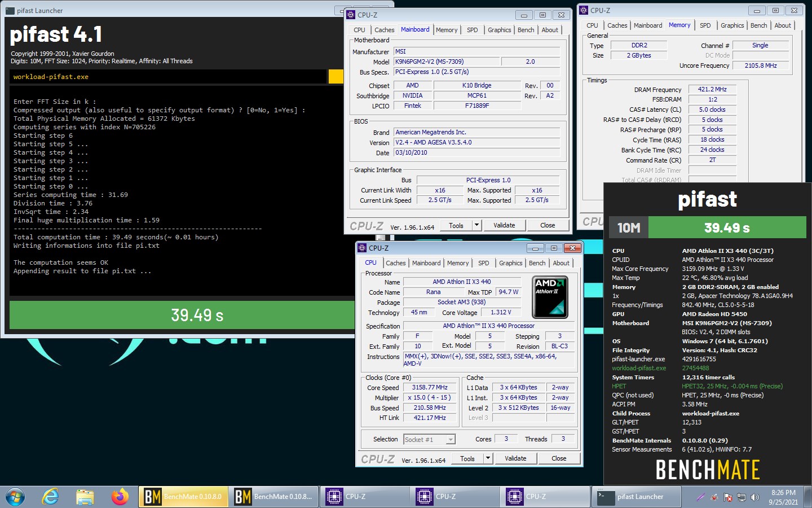Click the green 39.49 s result bar in launcher

(182, 315)
